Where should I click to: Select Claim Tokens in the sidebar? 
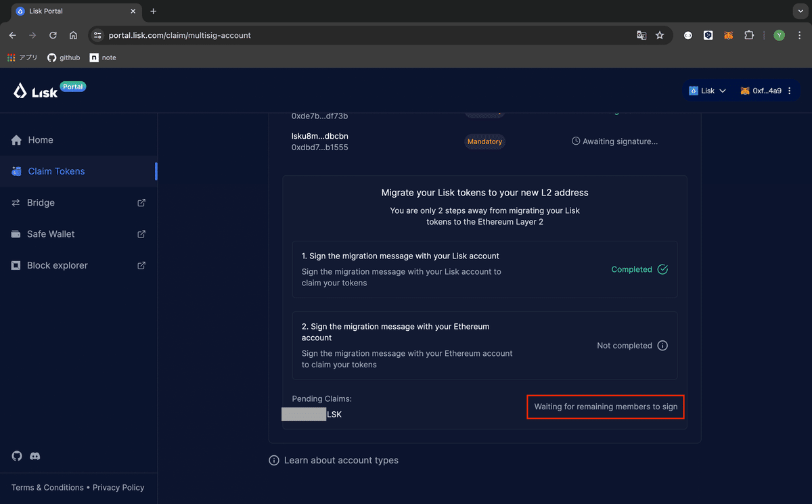[78, 171]
